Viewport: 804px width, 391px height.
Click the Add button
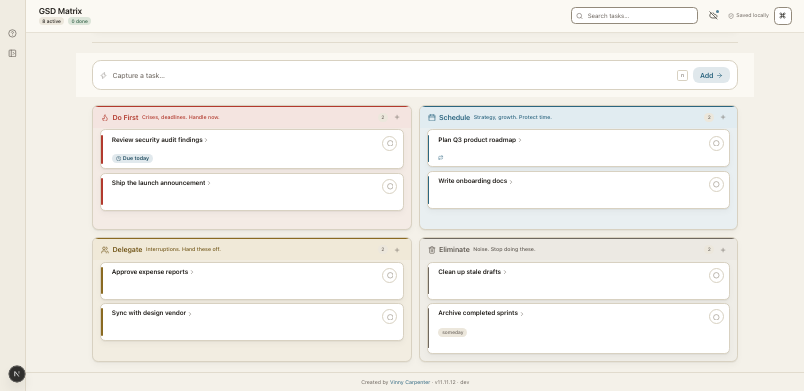[x=711, y=75]
